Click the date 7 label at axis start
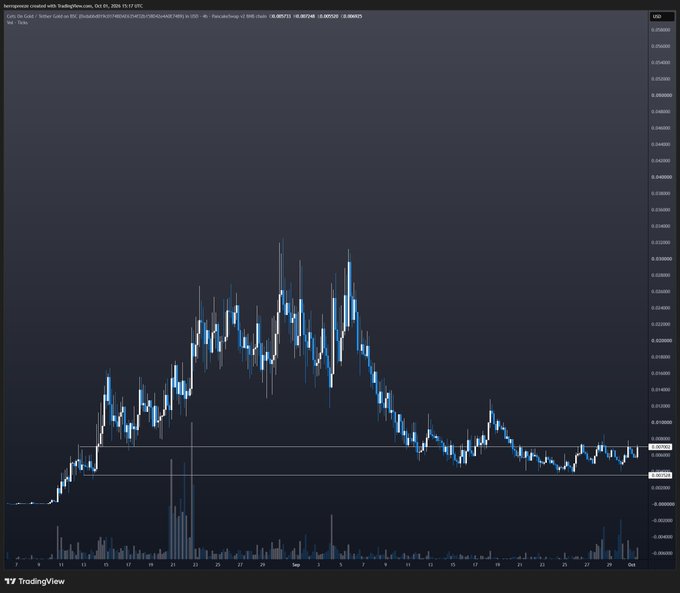 click(16, 565)
